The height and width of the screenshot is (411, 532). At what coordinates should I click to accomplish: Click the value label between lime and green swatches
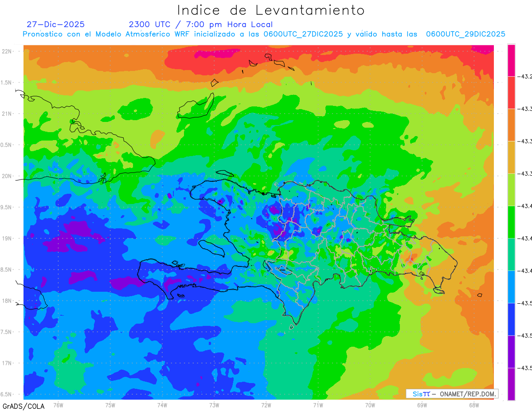tap(525, 206)
